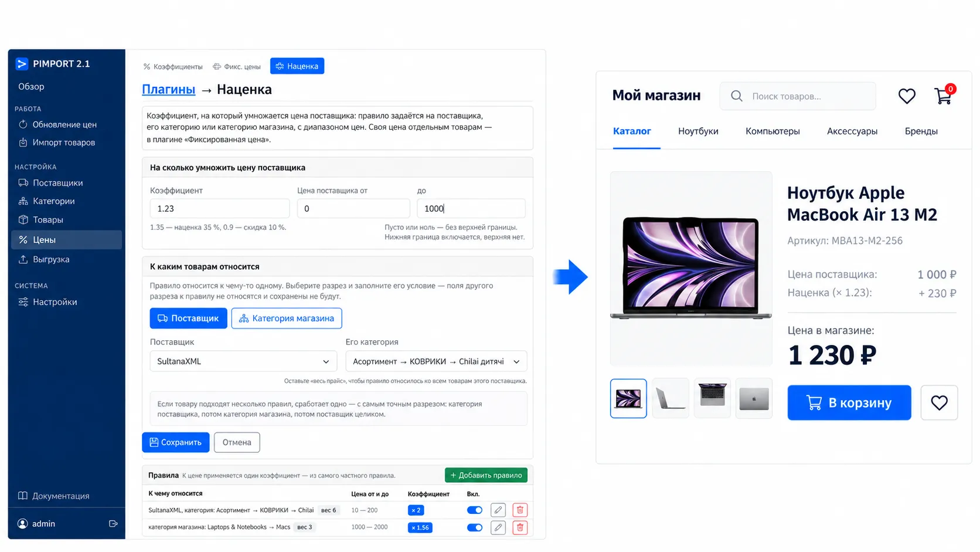This screenshot has width=980, height=552.
Task: Click the book icon beside Документация
Action: (23, 496)
